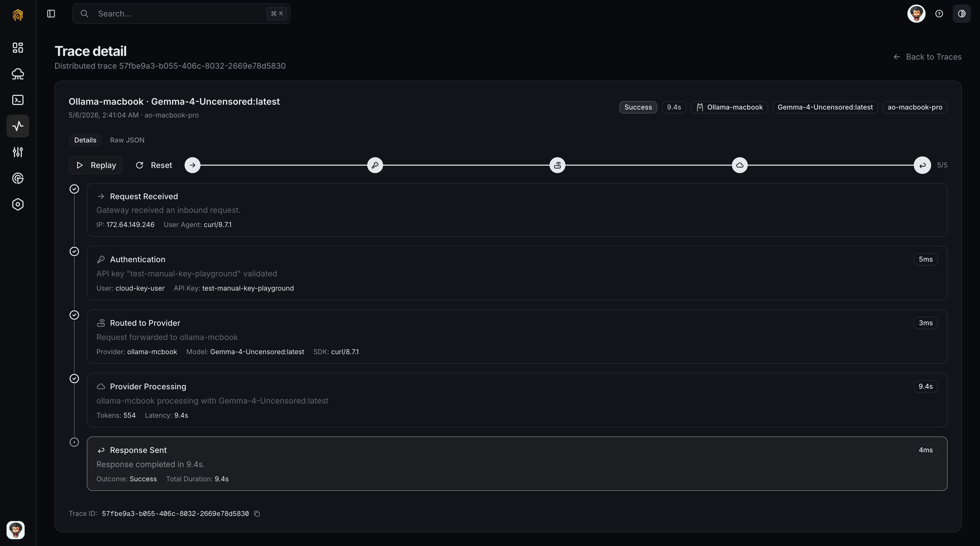Image resolution: width=980 pixels, height=546 pixels.
Task: Open the help question mark icon
Action: click(x=939, y=14)
